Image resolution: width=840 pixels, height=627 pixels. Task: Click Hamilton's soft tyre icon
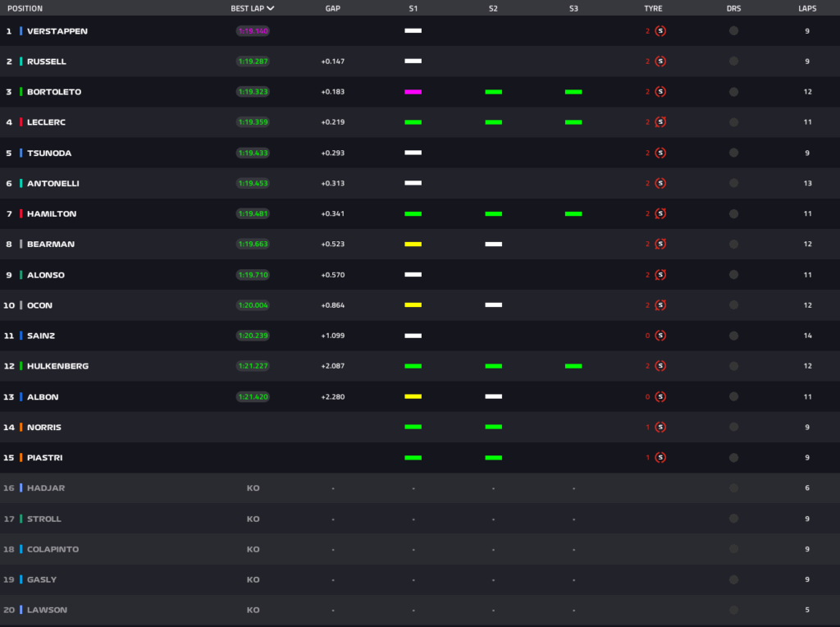[x=660, y=213]
